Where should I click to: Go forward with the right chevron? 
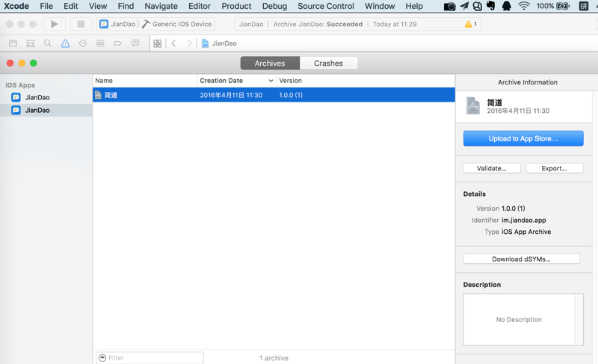189,43
